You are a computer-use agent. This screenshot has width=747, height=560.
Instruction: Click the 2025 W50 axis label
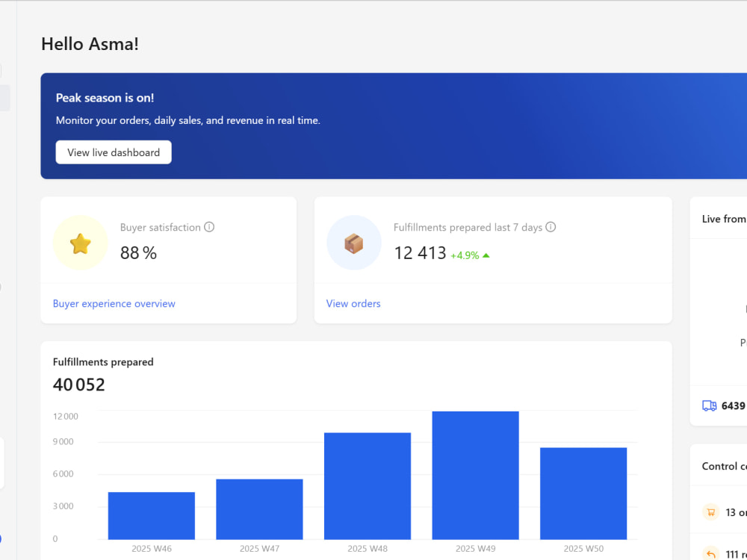(583, 549)
